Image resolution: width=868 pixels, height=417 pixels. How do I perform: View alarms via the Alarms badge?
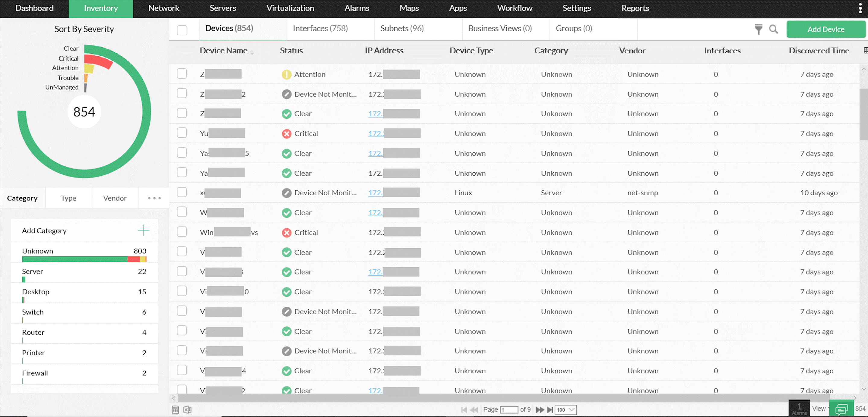coord(799,408)
